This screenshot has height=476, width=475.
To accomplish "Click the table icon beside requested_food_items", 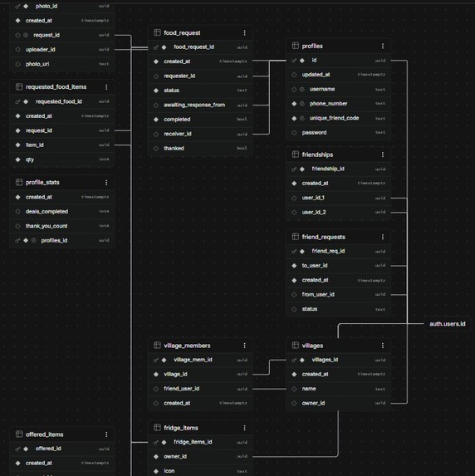I will 19,87.
